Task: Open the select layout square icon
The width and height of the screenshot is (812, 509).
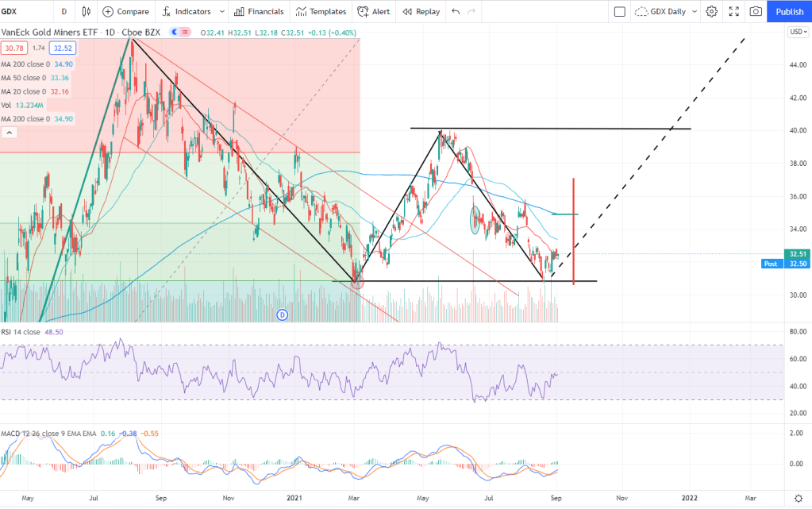Action: tap(620, 12)
